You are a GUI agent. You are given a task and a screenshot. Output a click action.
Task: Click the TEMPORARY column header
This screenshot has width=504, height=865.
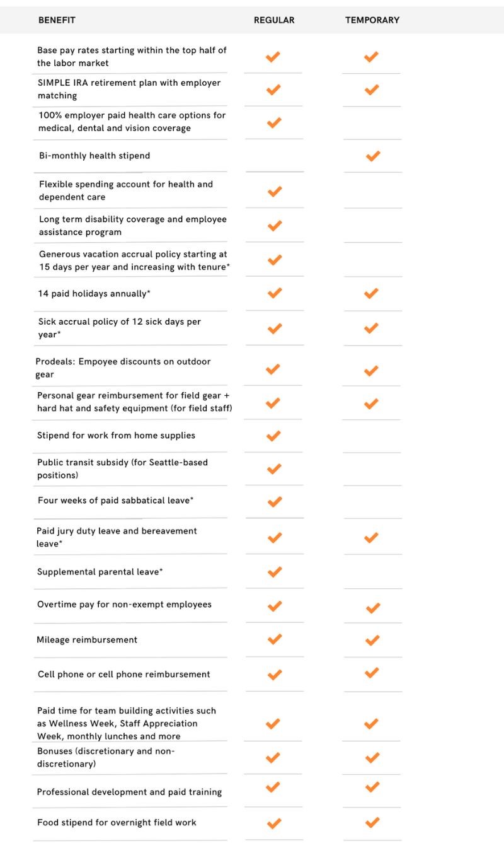(372, 20)
